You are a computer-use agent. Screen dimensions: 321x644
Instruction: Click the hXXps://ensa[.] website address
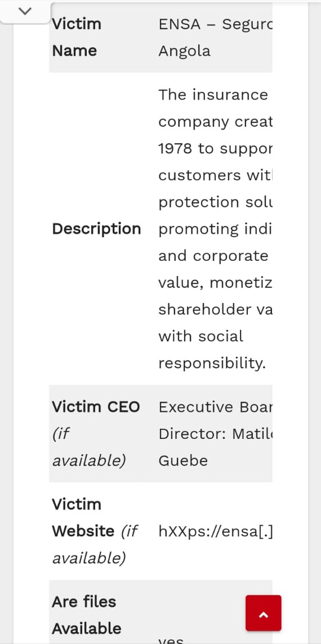216,531
